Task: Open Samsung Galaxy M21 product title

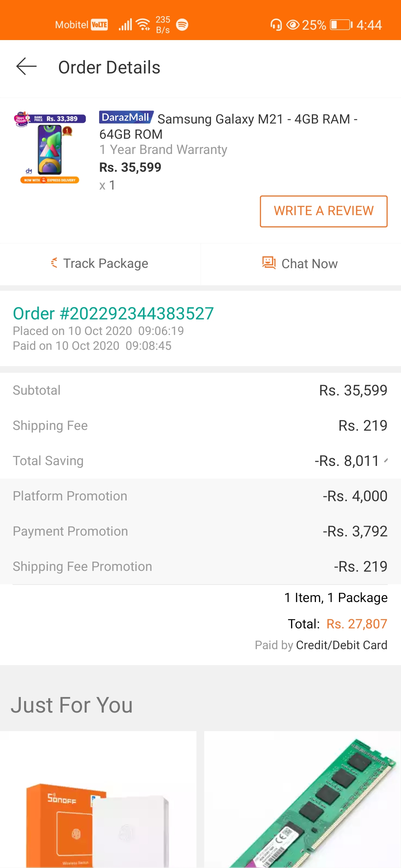Action: tap(228, 126)
